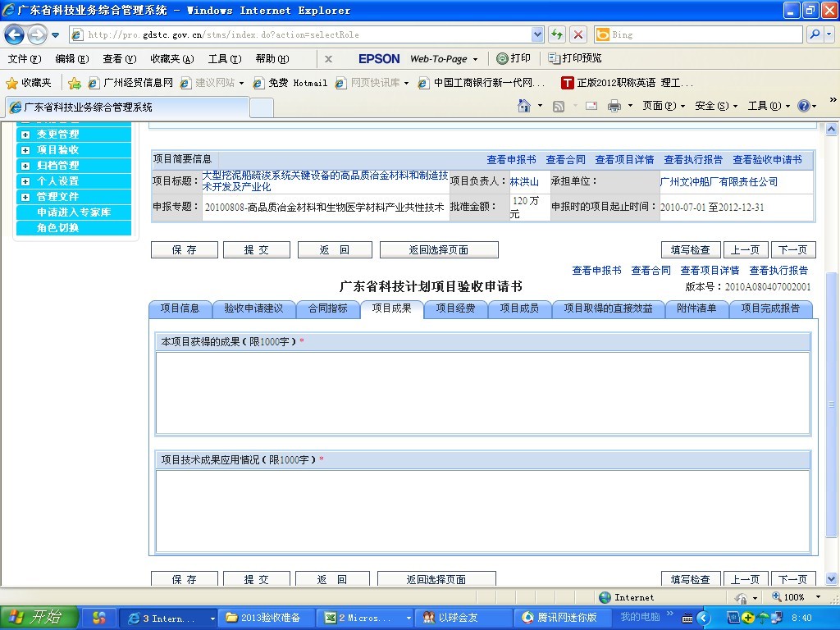Click the EPSON 打印 print icon
The image size is (840, 630).
pyautogui.click(x=502, y=58)
